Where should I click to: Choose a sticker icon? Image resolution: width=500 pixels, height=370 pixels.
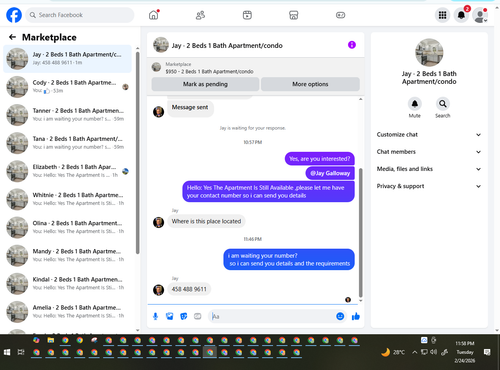point(184,316)
